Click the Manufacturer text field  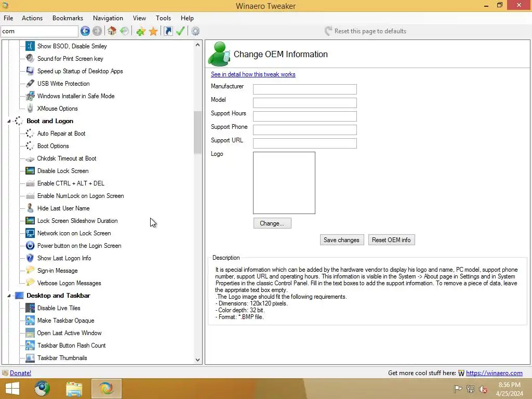[x=304, y=89]
